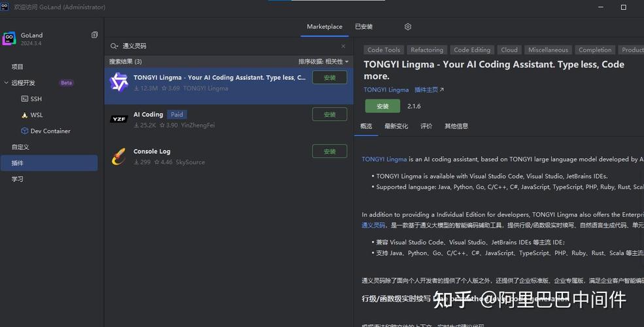644x327 pixels.
Task: Select 插件 in the sidebar
Action: (49, 163)
